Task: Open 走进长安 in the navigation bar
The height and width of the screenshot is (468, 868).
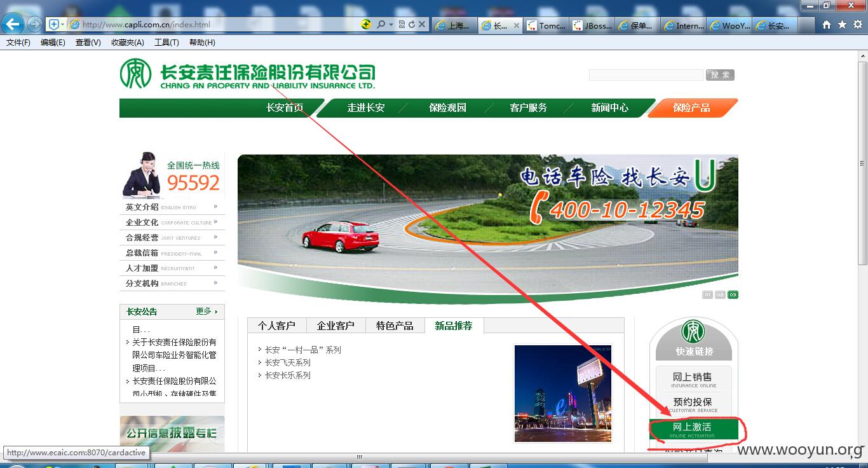Action: click(366, 108)
